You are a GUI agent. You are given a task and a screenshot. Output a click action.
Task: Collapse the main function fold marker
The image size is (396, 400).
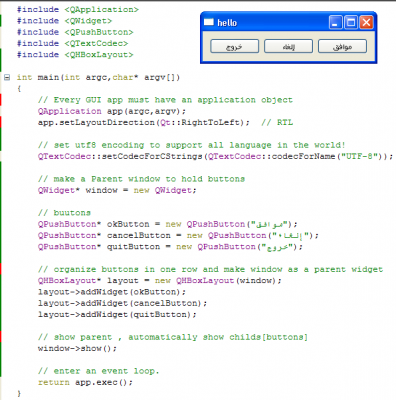[7, 78]
